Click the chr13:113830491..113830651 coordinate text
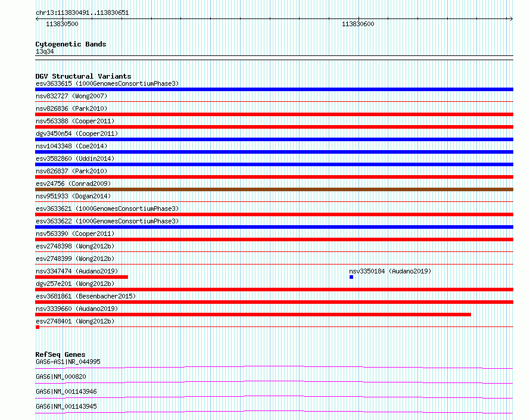530x420 pixels. [82, 13]
